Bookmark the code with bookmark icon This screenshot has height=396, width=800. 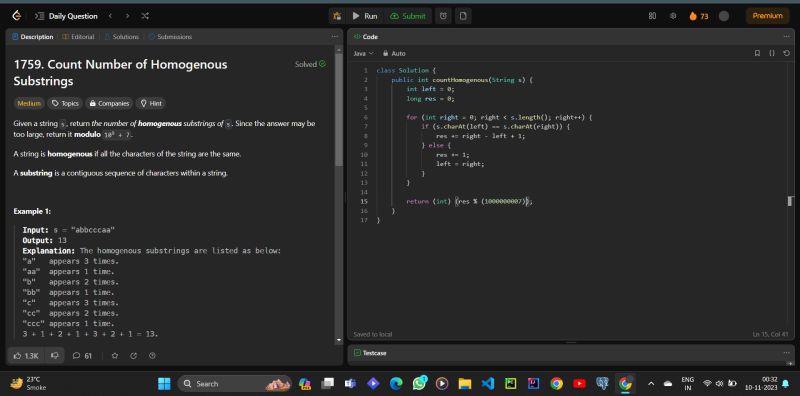coord(757,53)
